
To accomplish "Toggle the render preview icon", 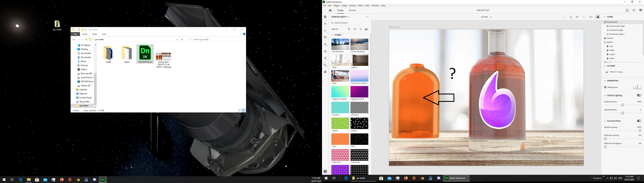I will click(598, 17).
